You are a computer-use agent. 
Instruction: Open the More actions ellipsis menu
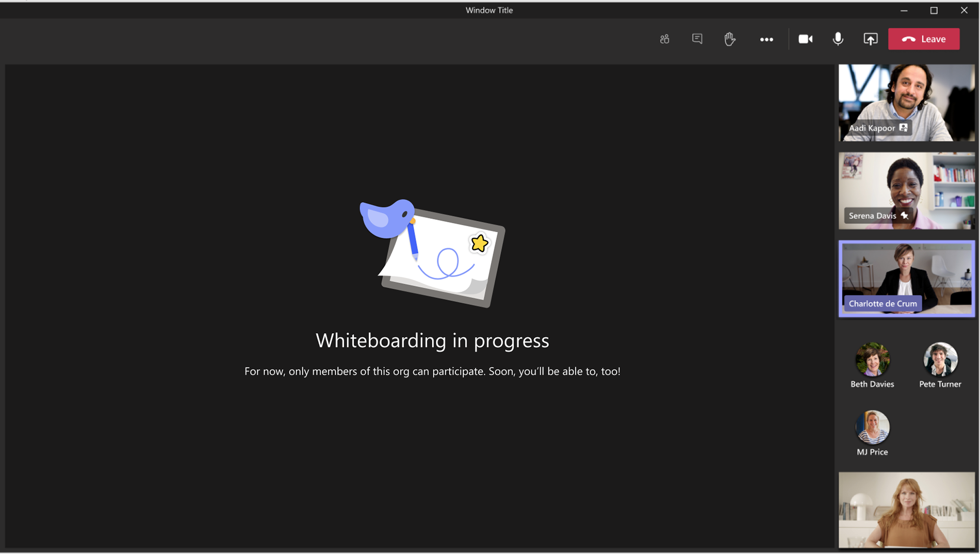tap(766, 39)
